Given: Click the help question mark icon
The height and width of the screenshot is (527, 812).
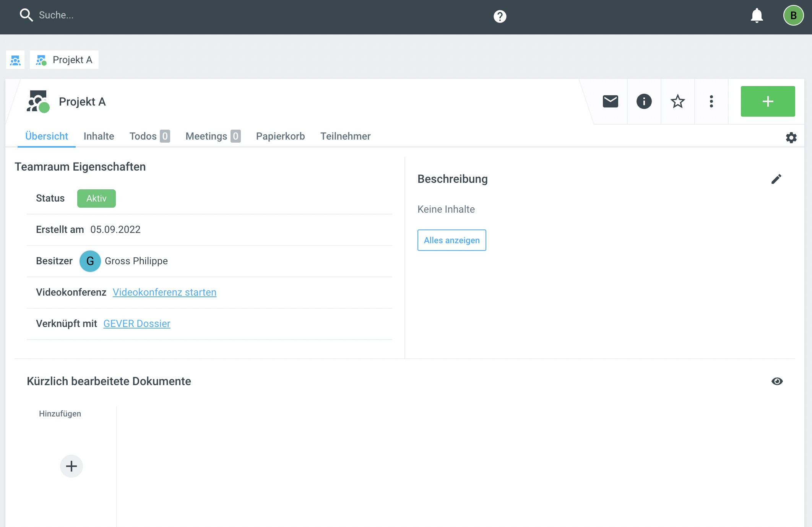Looking at the screenshot, I should tap(500, 16).
